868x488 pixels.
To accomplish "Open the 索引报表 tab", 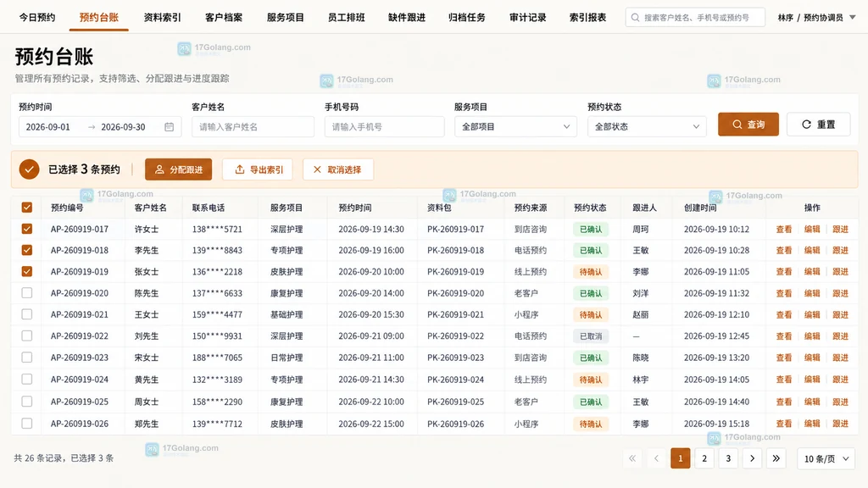I will [x=587, y=18].
